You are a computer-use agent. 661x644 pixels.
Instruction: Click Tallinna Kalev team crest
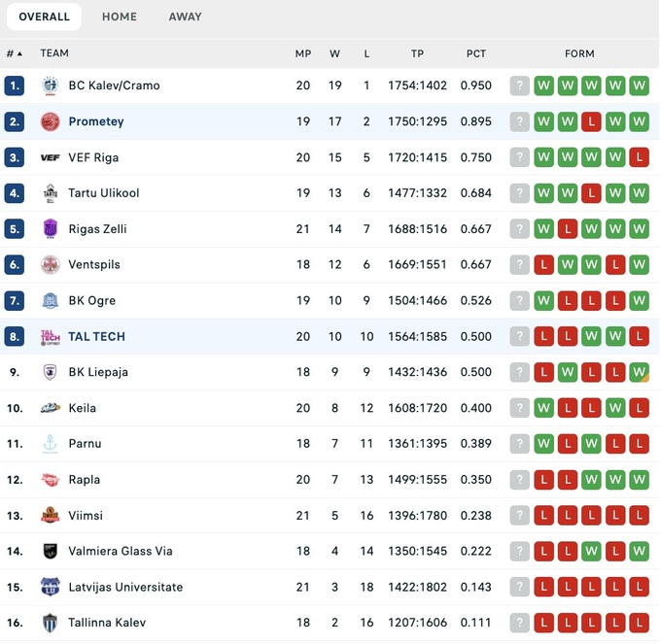pos(50,623)
